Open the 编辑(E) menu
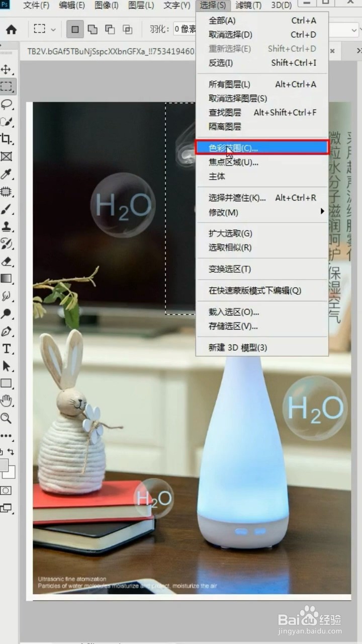 point(71,6)
